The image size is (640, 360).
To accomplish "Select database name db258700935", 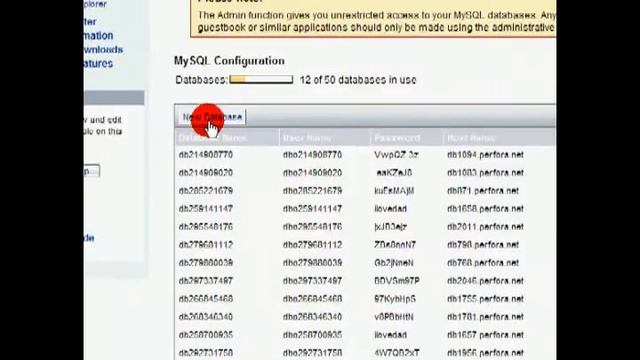I will tap(206, 335).
